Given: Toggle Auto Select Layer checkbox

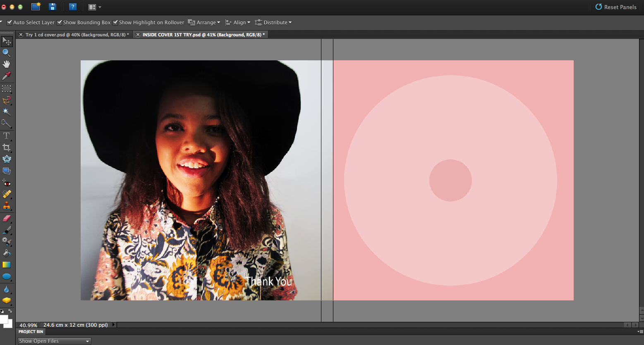Looking at the screenshot, I should 10,22.
